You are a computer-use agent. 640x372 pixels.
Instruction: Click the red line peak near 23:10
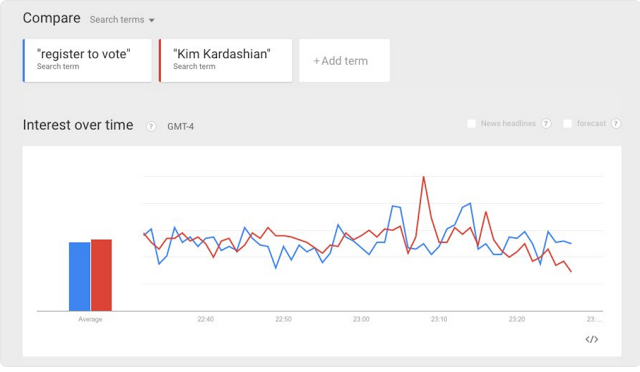424,177
